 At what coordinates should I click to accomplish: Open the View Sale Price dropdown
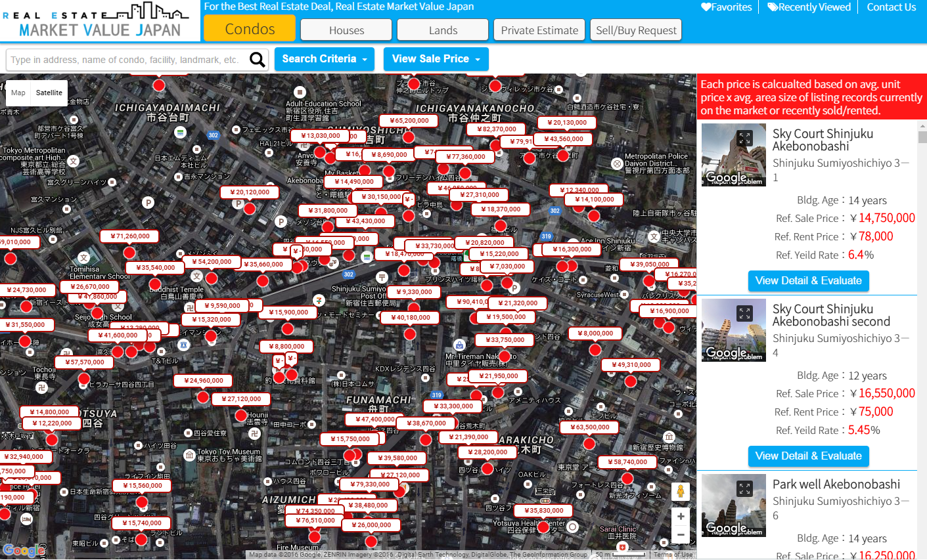click(436, 59)
